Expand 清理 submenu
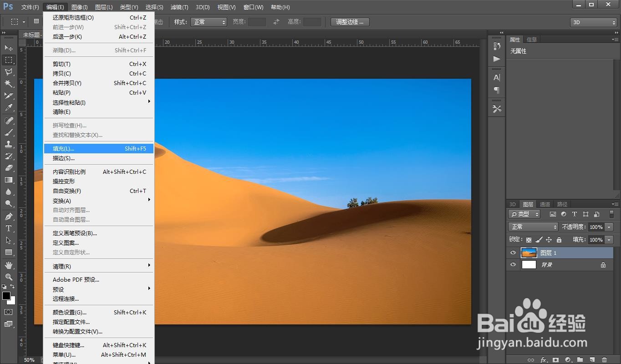The image size is (621, 364). pyautogui.click(x=99, y=266)
